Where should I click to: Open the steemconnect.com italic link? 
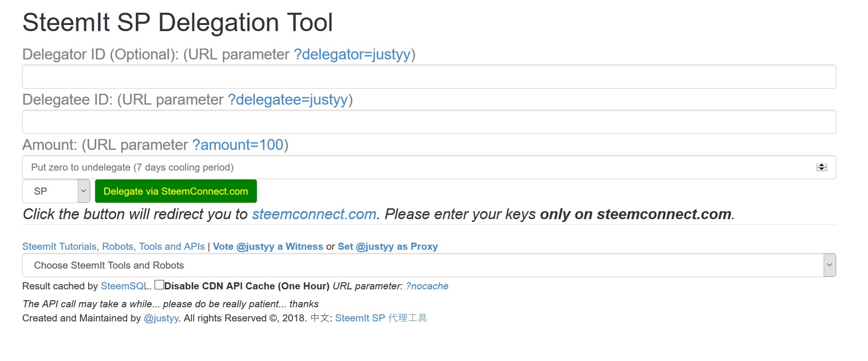coord(314,214)
